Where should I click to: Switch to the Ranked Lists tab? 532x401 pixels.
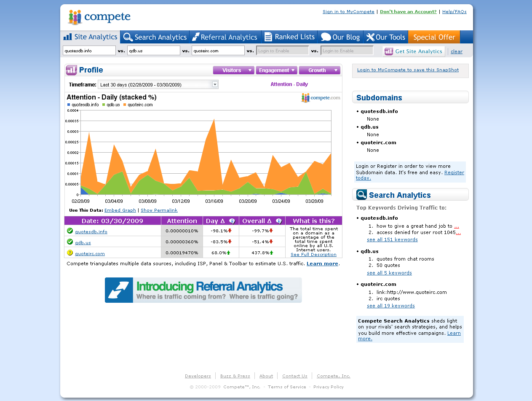tap(289, 37)
